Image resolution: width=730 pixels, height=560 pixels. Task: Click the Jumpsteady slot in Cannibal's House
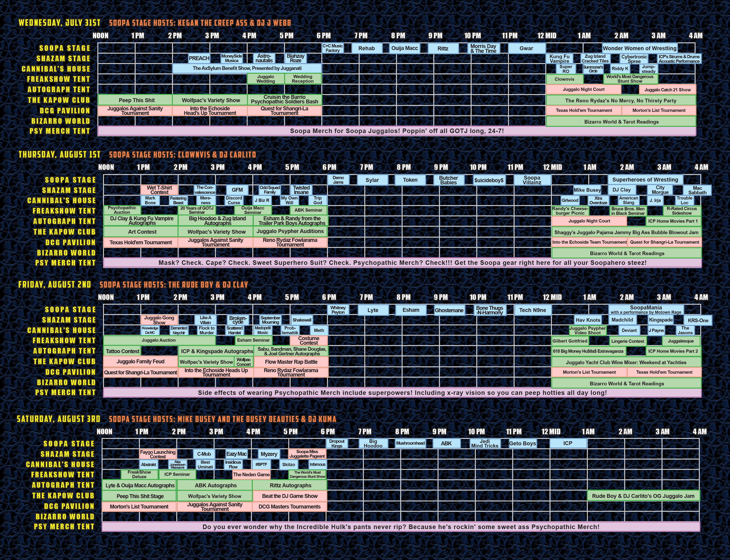click(648, 69)
